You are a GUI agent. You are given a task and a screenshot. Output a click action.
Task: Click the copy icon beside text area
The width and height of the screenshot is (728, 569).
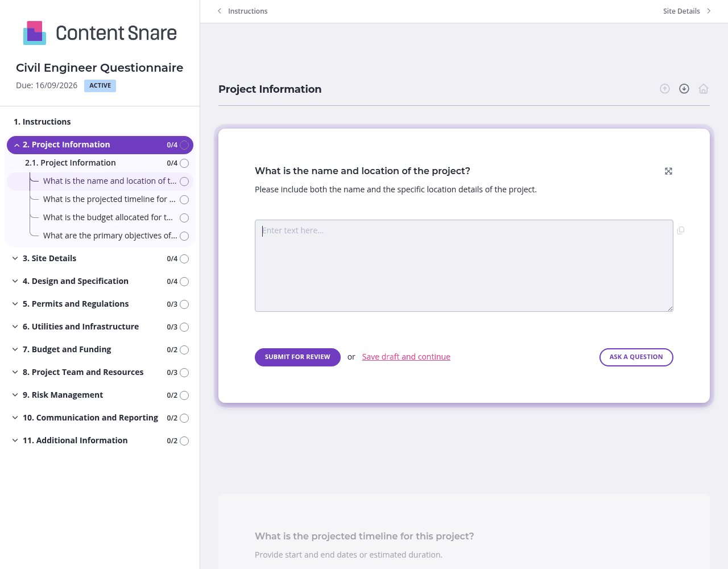click(x=681, y=230)
